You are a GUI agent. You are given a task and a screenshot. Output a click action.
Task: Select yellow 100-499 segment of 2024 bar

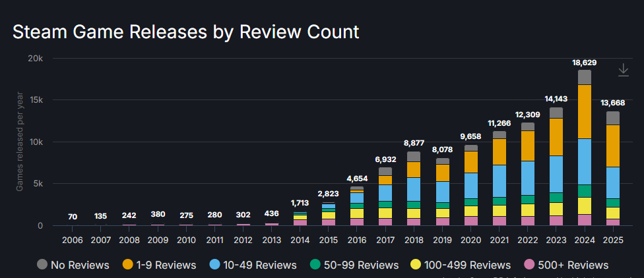coord(585,206)
